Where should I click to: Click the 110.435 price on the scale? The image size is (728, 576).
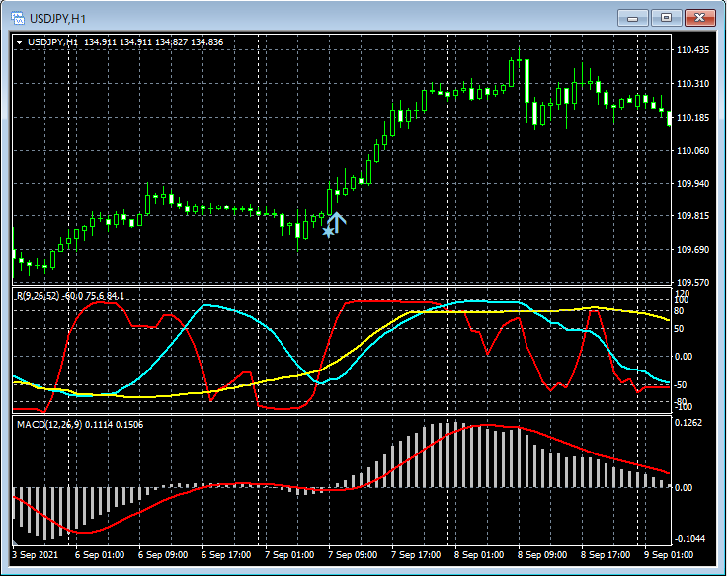click(694, 50)
